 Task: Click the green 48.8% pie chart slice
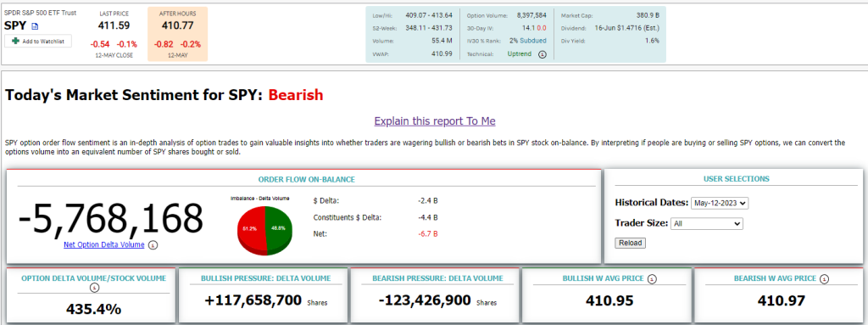click(x=278, y=228)
